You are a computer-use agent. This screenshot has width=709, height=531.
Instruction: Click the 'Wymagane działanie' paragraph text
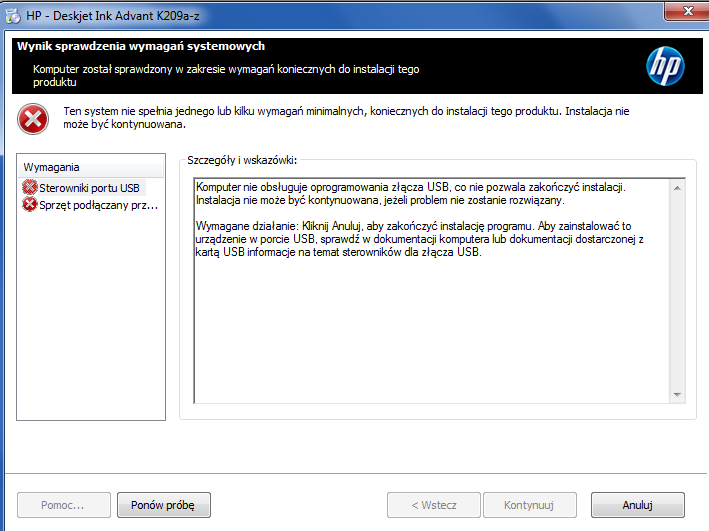(420, 239)
